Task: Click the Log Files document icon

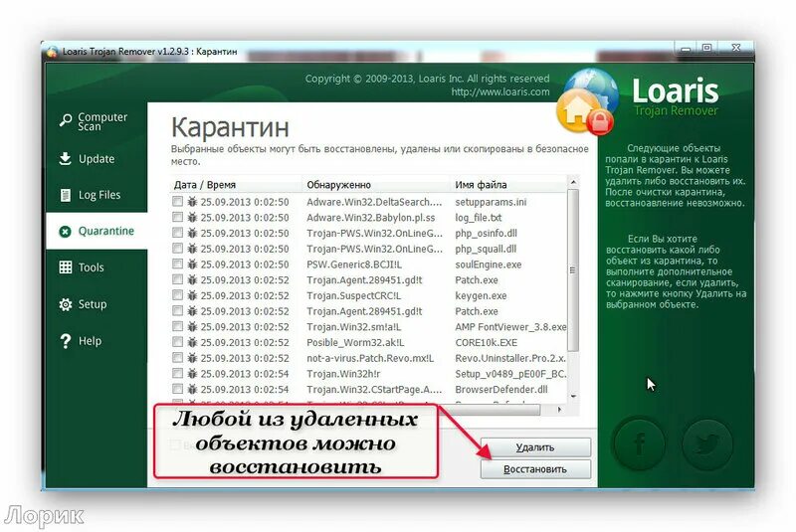Action: pyautogui.click(x=65, y=195)
